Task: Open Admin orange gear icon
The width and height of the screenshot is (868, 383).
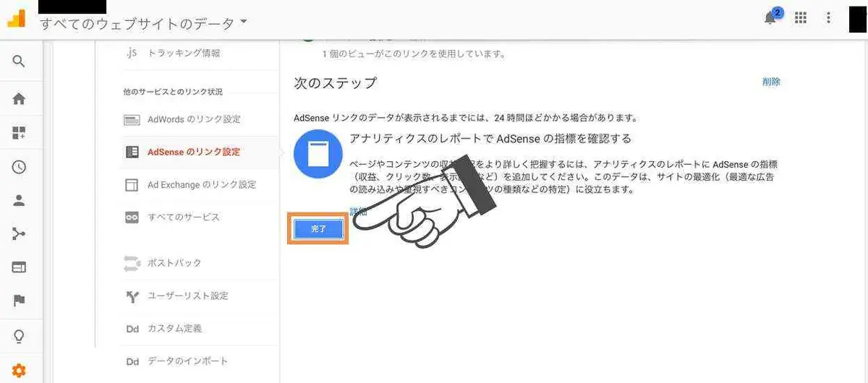Action: coord(19,371)
